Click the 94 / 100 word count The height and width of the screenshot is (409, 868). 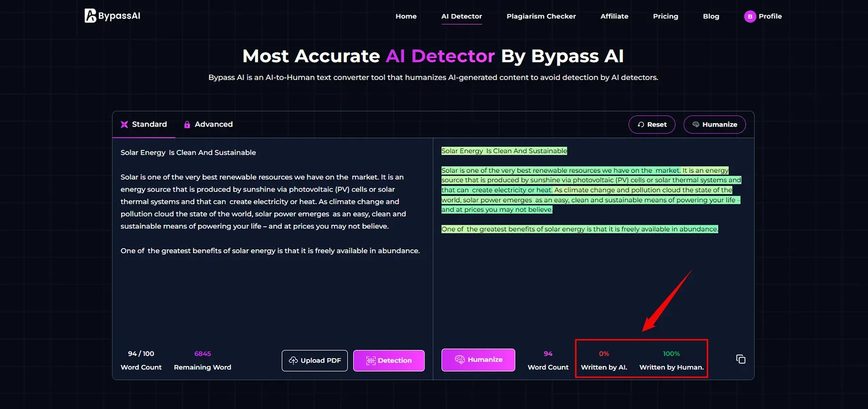[x=141, y=354]
